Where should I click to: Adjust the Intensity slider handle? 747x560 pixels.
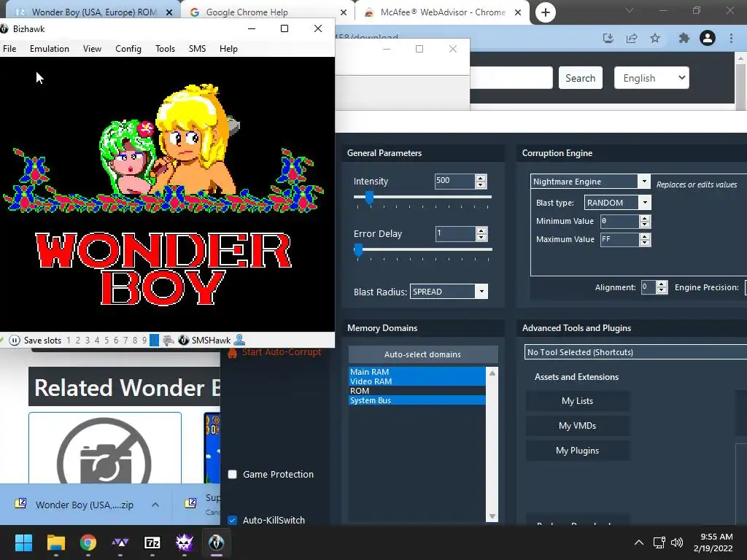click(x=369, y=197)
